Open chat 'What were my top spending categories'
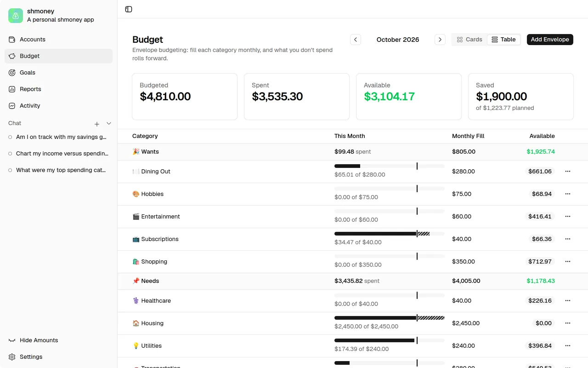The image size is (588, 368). [58, 170]
